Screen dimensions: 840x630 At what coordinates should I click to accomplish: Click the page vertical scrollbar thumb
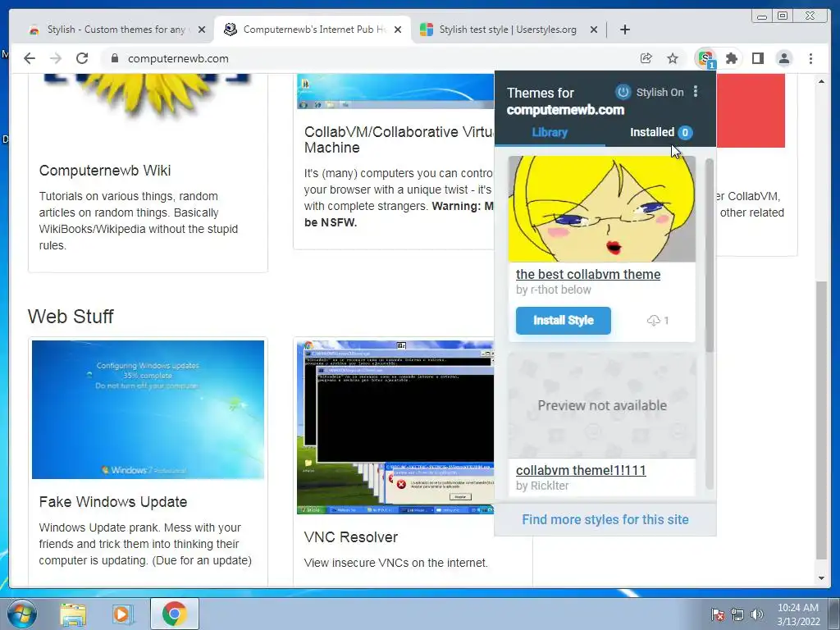click(x=821, y=421)
